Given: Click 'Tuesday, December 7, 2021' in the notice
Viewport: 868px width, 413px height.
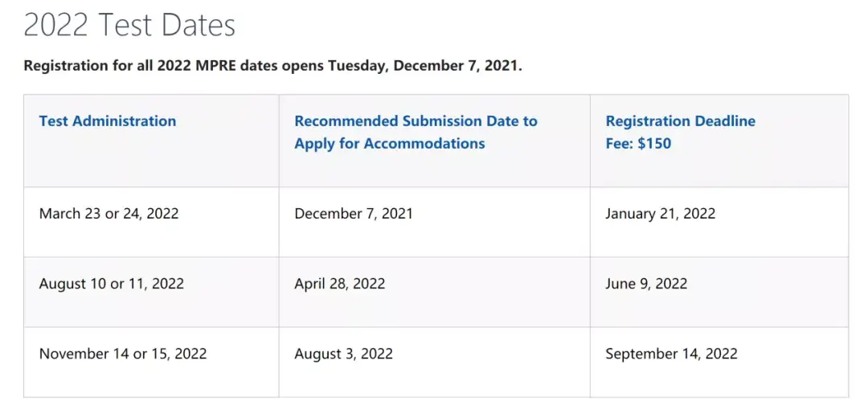Looking at the screenshot, I should [x=424, y=65].
